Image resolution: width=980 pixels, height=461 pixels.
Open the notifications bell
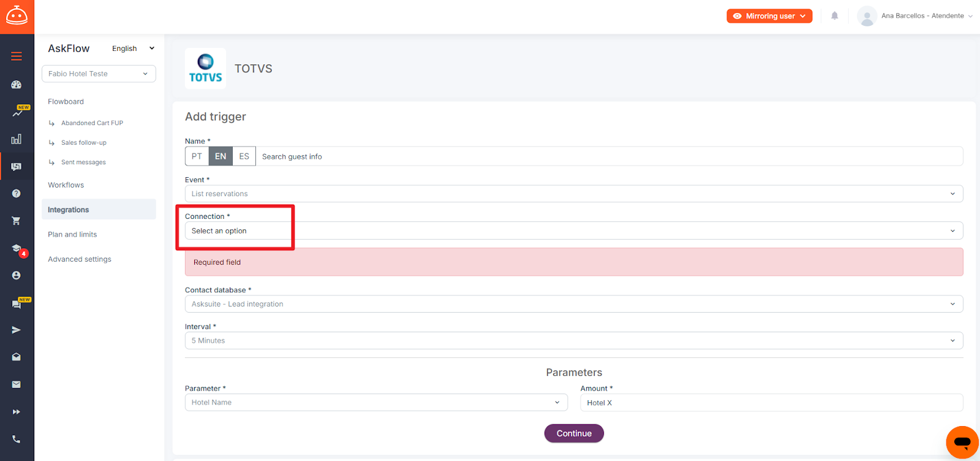[834, 16]
